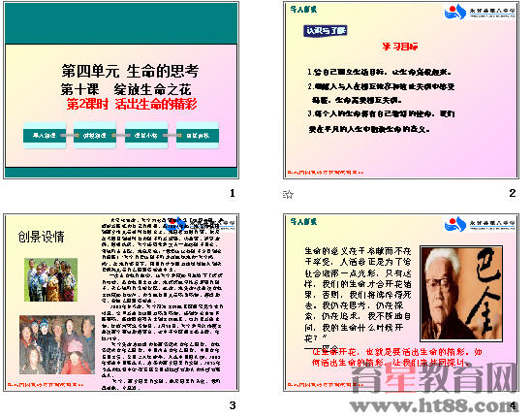Click the second teal navigation button on slide 1

pos(95,135)
